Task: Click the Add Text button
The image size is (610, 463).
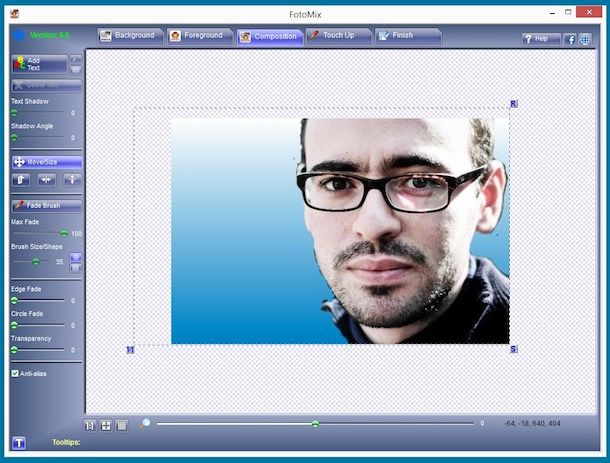Action: tap(40, 64)
